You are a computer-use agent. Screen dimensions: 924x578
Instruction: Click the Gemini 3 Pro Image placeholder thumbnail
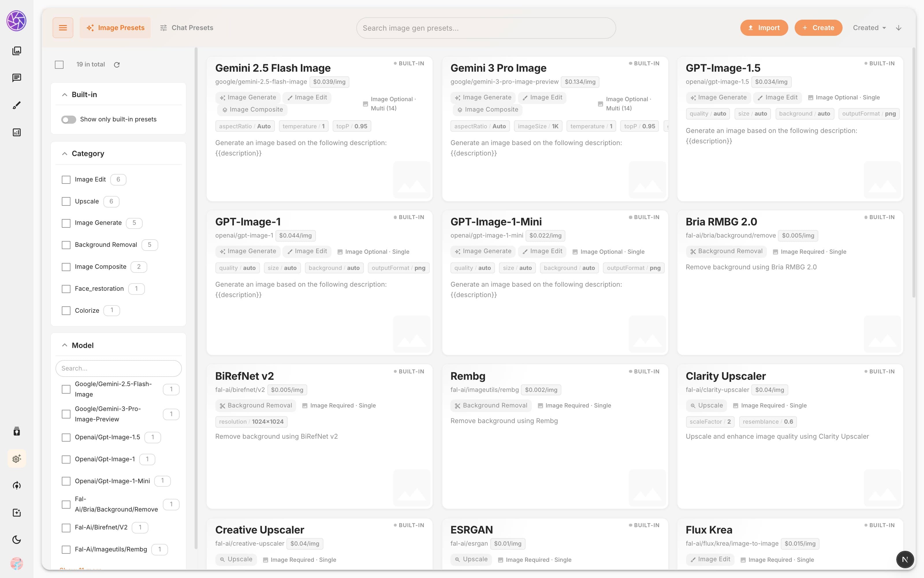647,180
